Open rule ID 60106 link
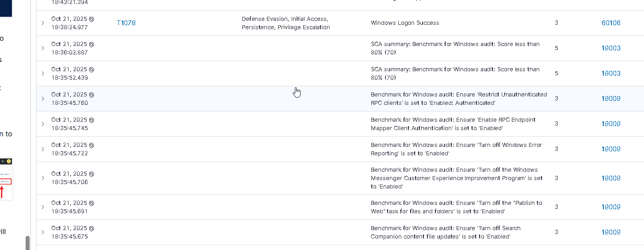Screen dimensions: 644x250 611,23
